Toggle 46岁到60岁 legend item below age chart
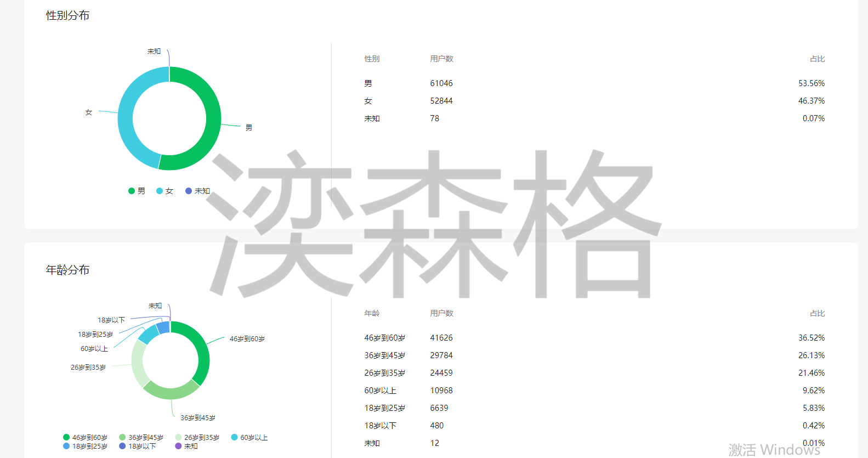Viewport: 868px width, 458px height. 85,438
